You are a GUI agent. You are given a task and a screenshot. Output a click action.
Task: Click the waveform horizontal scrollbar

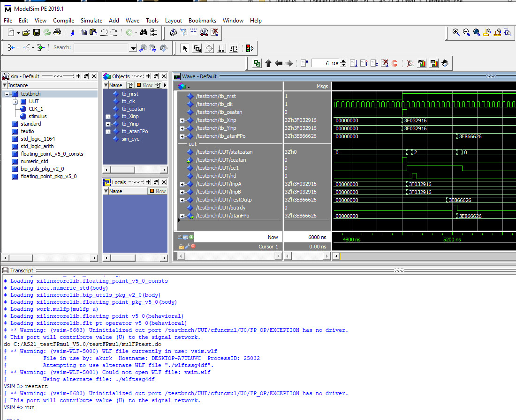click(424, 256)
